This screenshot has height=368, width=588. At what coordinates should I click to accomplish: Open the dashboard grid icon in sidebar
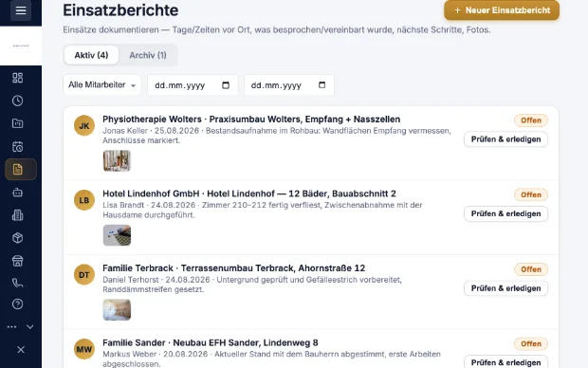(x=18, y=78)
